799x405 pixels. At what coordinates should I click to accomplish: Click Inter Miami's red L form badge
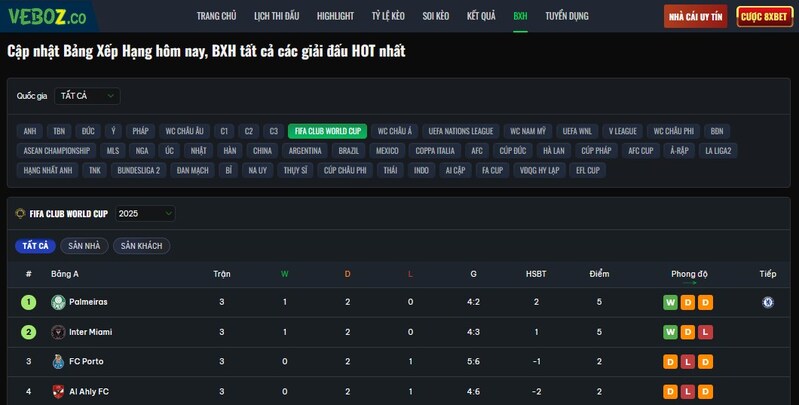(x=705, y=332)
